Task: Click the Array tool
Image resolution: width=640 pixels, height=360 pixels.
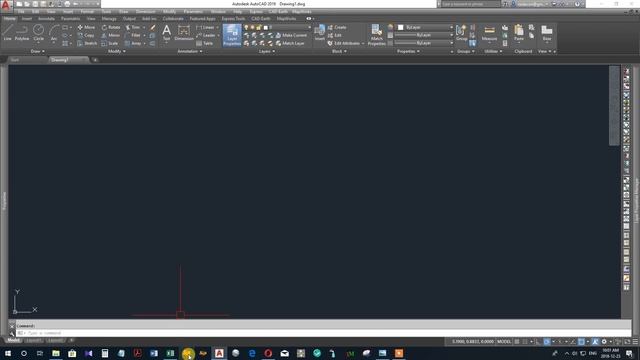Action: [133, 43]
